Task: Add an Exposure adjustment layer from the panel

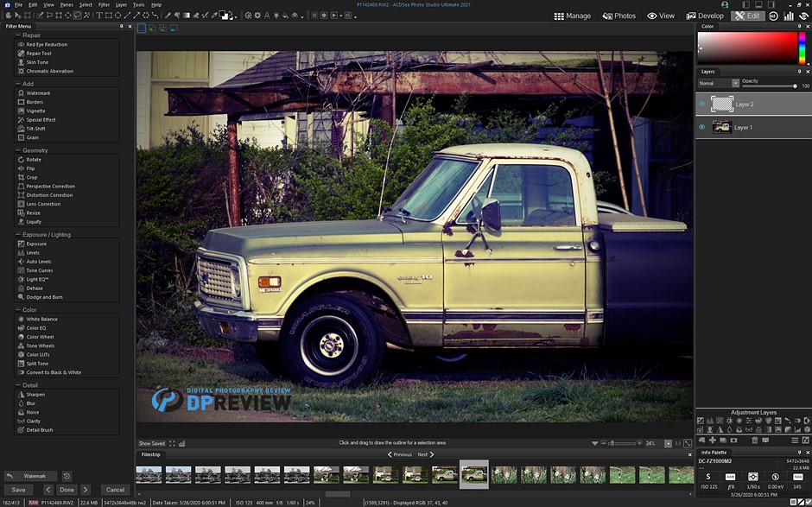Action: 701,421
